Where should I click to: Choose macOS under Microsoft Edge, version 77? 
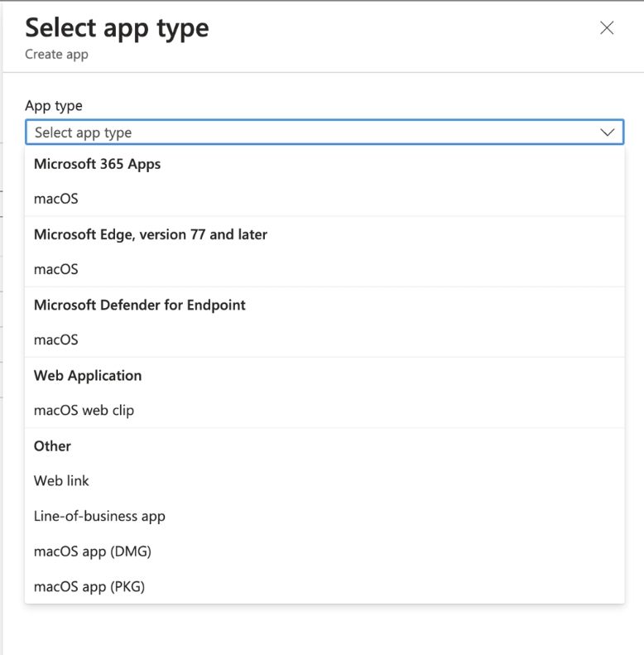(x=324, y=269)
